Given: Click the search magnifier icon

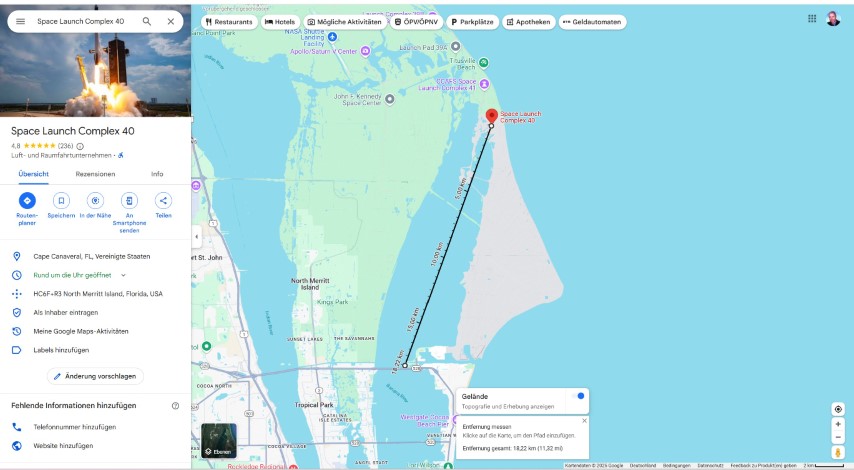Looking at the screenshot, I should [147, 21].
